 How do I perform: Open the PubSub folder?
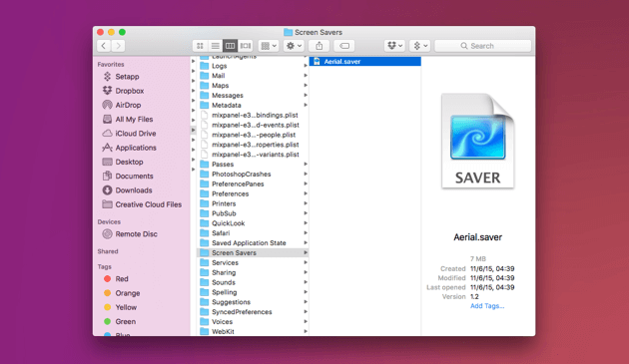point(253,213)
